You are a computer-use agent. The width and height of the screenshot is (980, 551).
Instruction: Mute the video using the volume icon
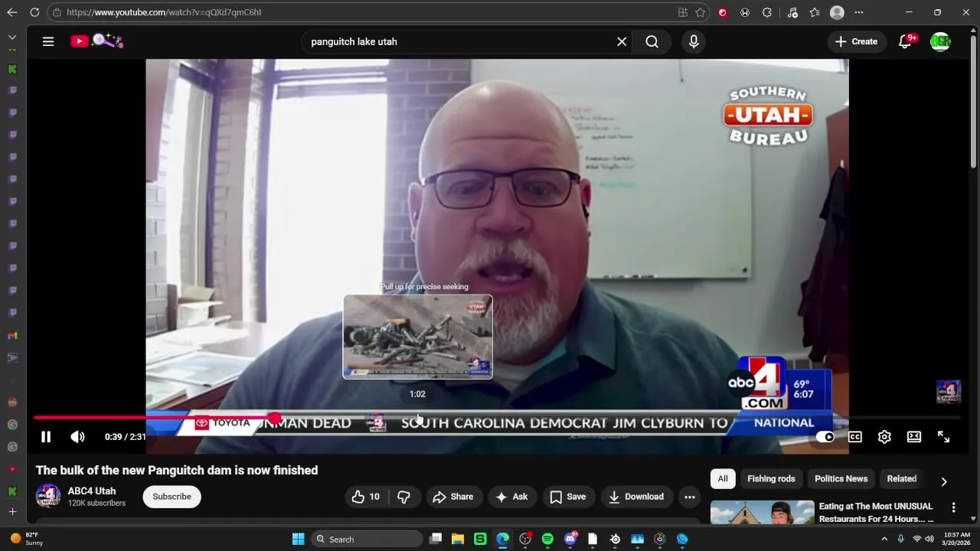click(x=77, y=437)
